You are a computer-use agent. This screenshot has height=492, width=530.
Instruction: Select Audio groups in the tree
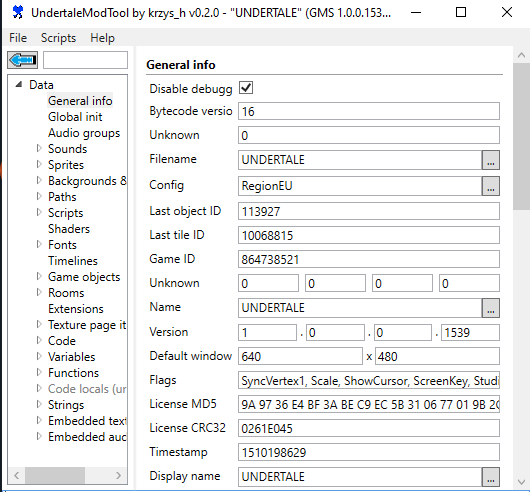coord(84,133)
